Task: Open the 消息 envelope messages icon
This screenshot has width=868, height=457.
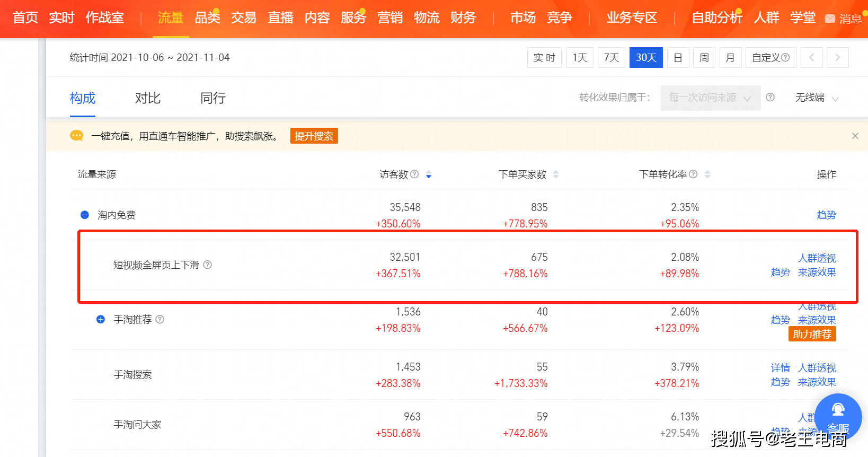Action: tap(830, 19)
